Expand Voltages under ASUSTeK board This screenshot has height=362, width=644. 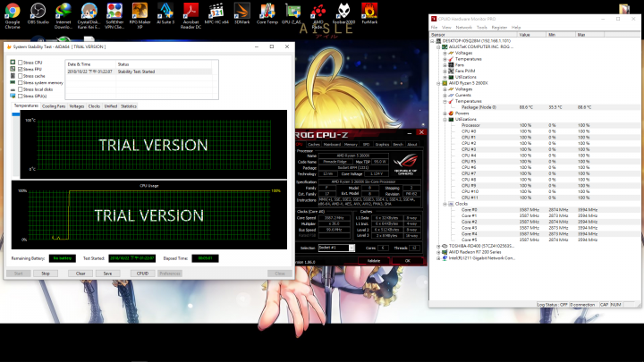445,53
